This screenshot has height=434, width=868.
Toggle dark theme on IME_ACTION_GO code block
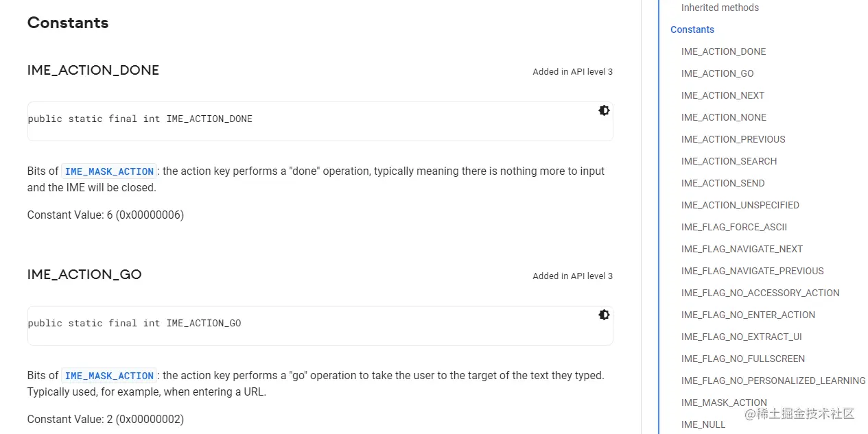604,315
